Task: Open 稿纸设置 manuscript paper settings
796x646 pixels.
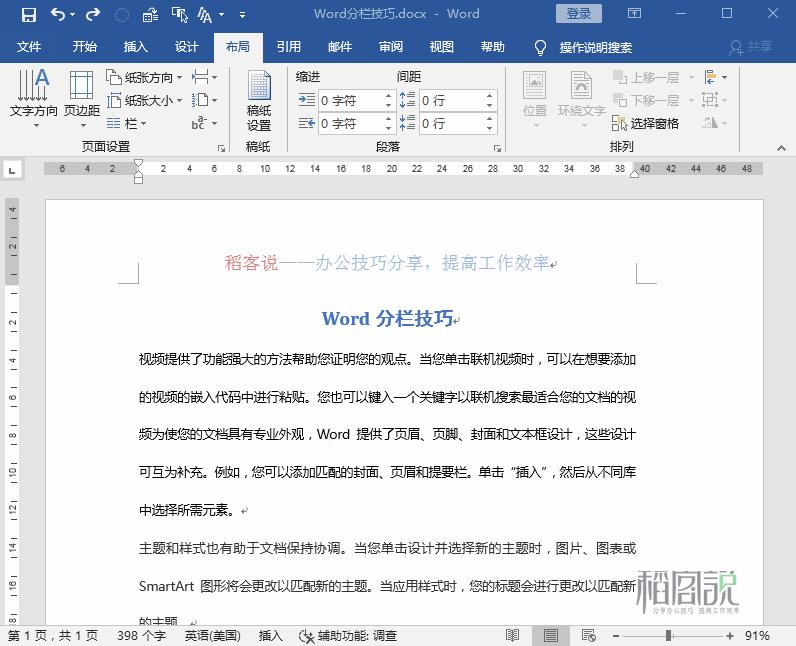Action: [x=259, y=100]
